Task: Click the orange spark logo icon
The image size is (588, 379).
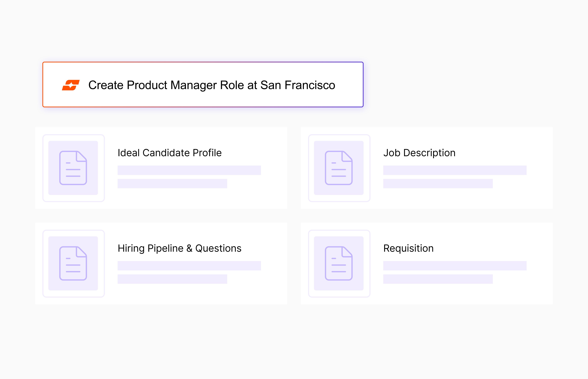Action: pyautogui.click(x=71, y=85)
